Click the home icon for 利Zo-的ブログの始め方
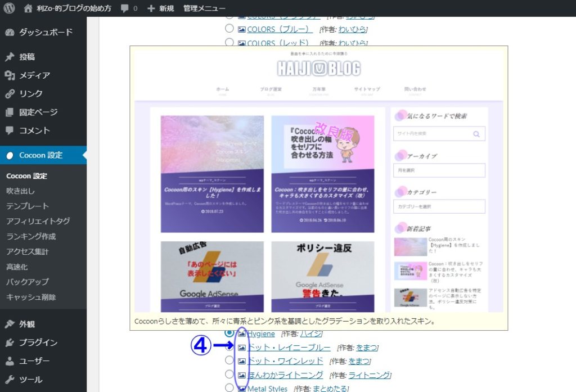Image resolution: width=576 pixels, height=392 pixels. pos(29,8)
